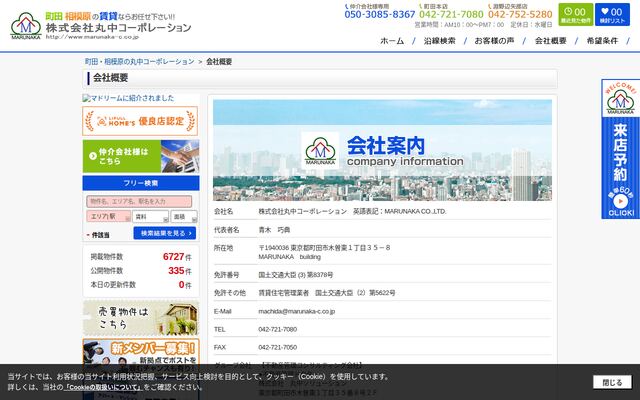The height and width of the screenshot is (400, 640).
Task: Click the 仲介会社様はこちら banner
Action: click(141, 156)
